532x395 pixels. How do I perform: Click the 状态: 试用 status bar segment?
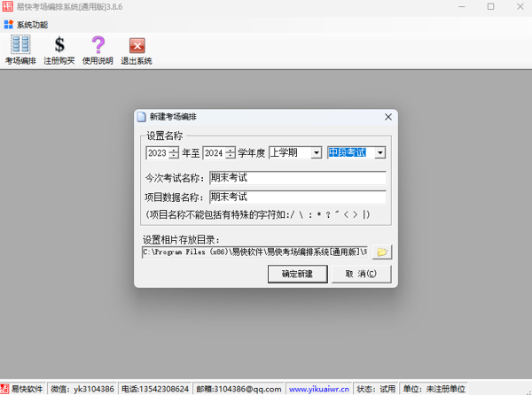[x=376, y=389]
